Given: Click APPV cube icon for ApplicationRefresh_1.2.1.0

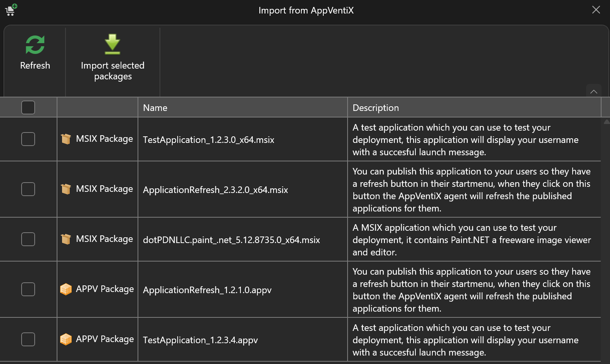Looking at the screenshot, I should [x=66, y=289].
